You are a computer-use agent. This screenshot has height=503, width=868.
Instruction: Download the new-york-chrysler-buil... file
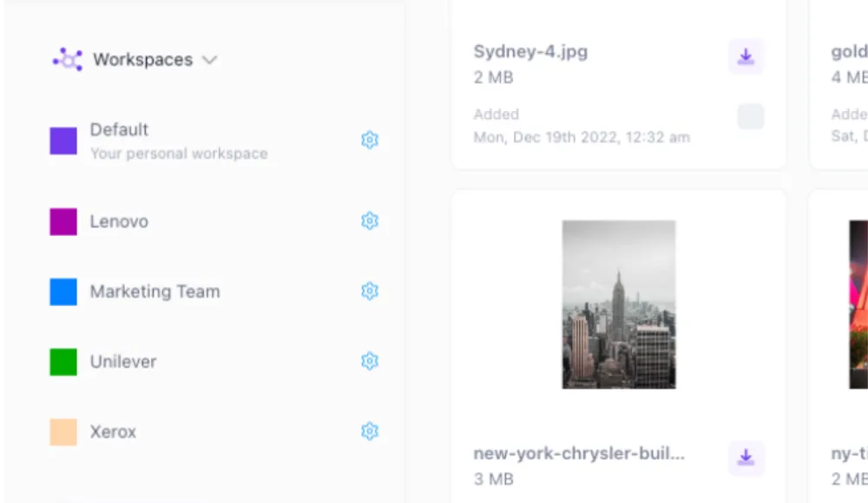(x=746, y=458)
